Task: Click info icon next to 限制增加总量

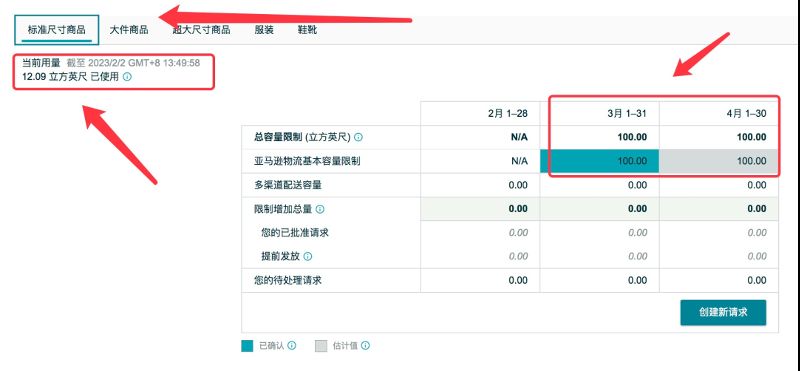Action: coord(320,209)
